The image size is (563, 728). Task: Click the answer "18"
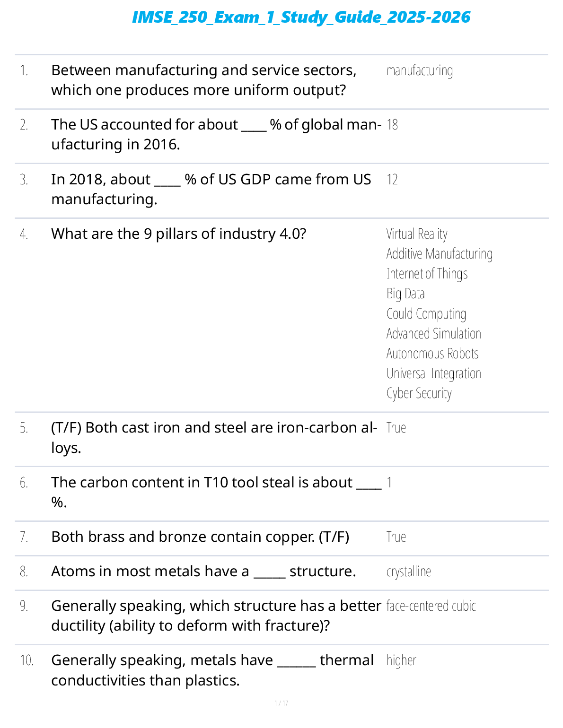click(x=392, y=125)
